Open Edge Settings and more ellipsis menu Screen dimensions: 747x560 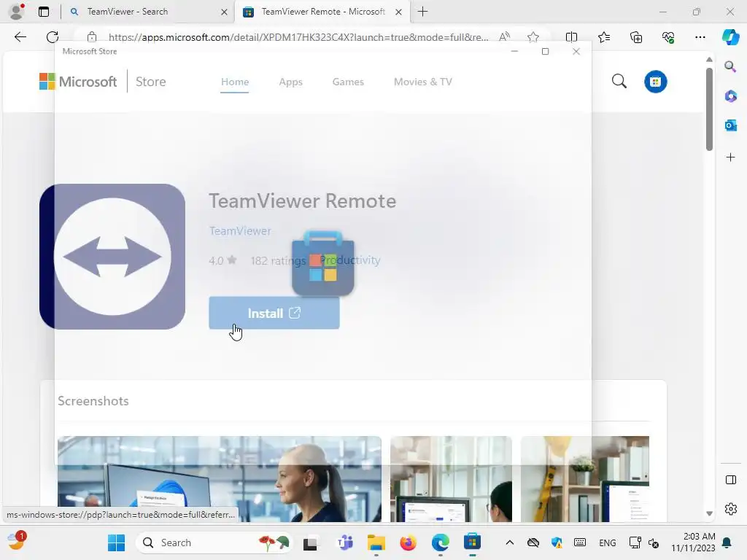(x=700, y=36)
